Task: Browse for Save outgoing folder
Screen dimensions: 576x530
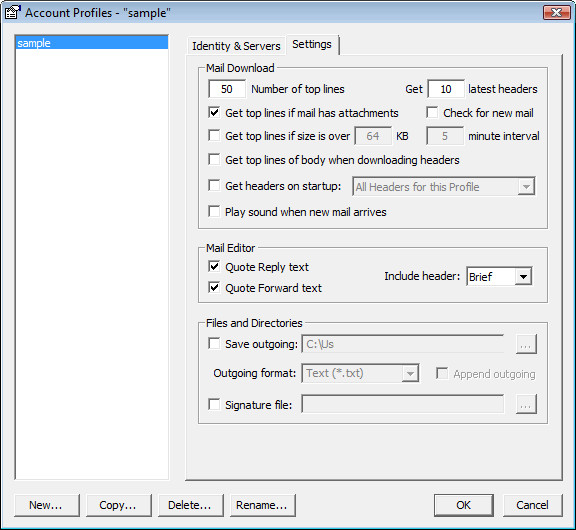Action: click(526, 344)
